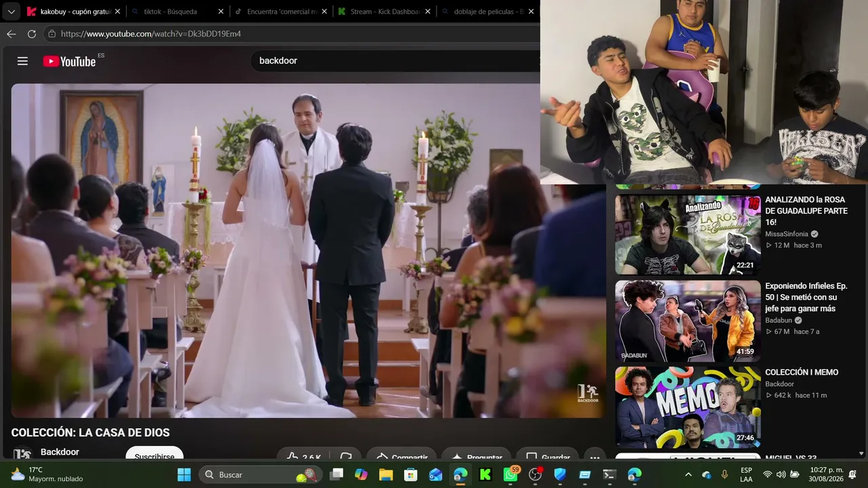Switch to the tiktok - Búsqueda tab

177,12
